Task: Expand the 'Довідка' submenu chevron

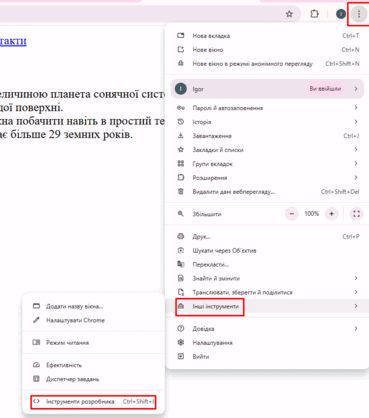Action: click(x=356, y=328)
